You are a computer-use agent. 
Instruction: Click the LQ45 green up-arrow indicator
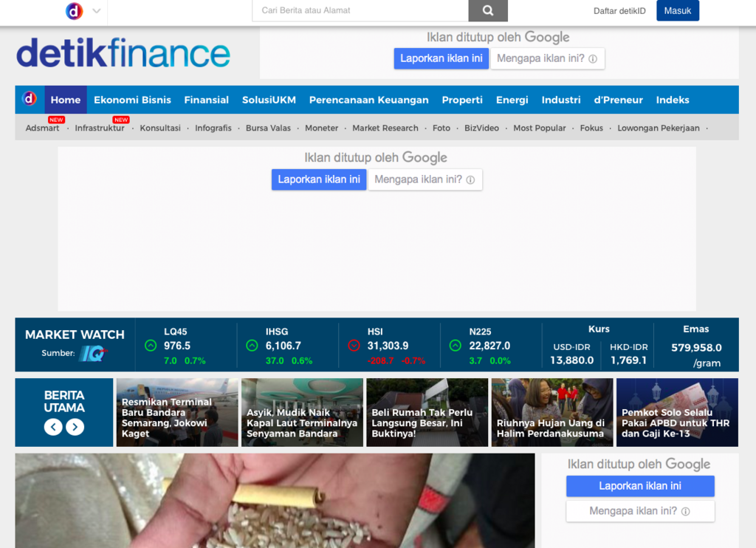click(x=151, y=346)
